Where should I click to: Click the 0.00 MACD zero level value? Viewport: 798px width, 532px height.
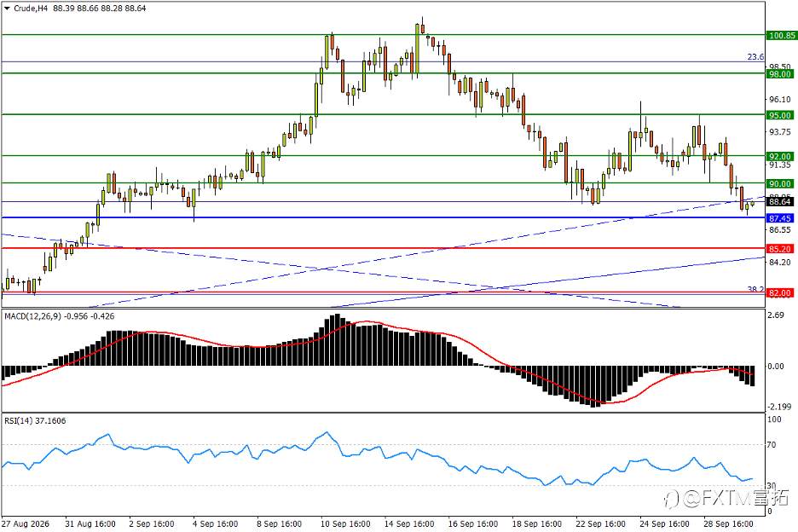point(776,366)
